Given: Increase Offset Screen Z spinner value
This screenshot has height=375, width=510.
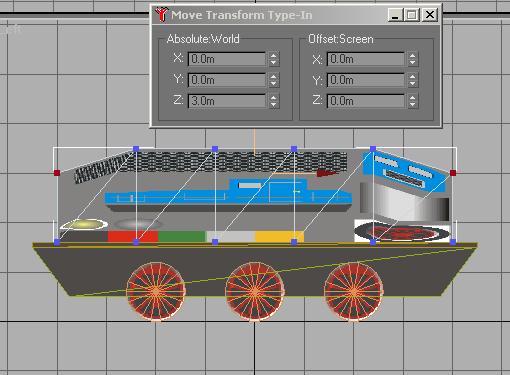Looking at the screenshot, I should coord(412,98).
